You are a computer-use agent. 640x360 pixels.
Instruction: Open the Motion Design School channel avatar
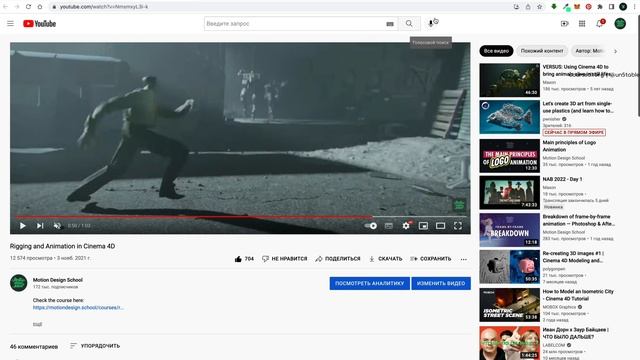[18, 283]
